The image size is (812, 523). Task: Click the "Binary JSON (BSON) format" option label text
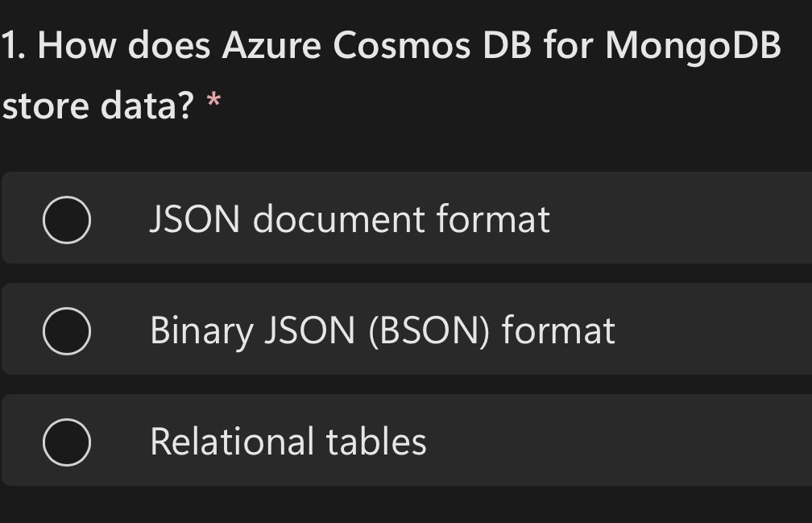(381, 329)
